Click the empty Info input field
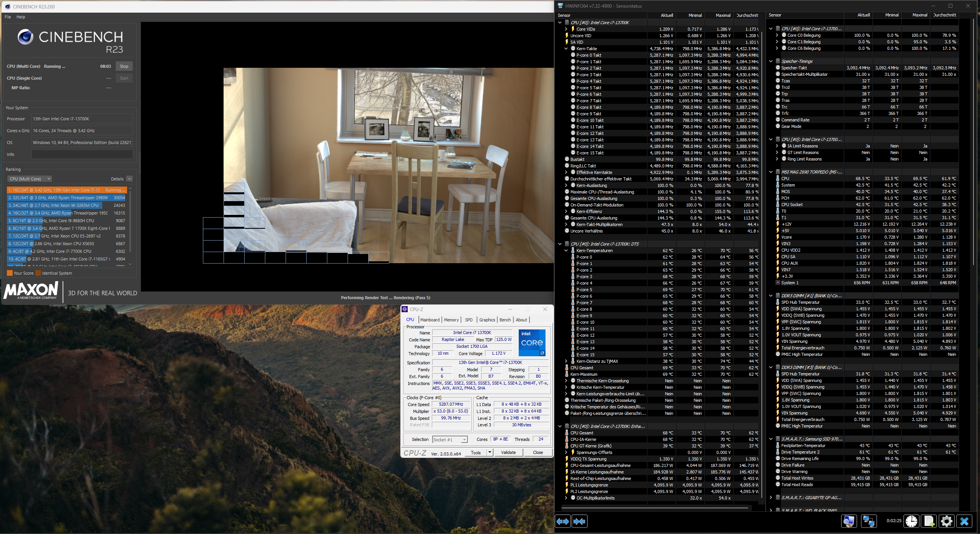Image resolution: width=980 pixels, height=534 pixels. [x=82, y=154]
